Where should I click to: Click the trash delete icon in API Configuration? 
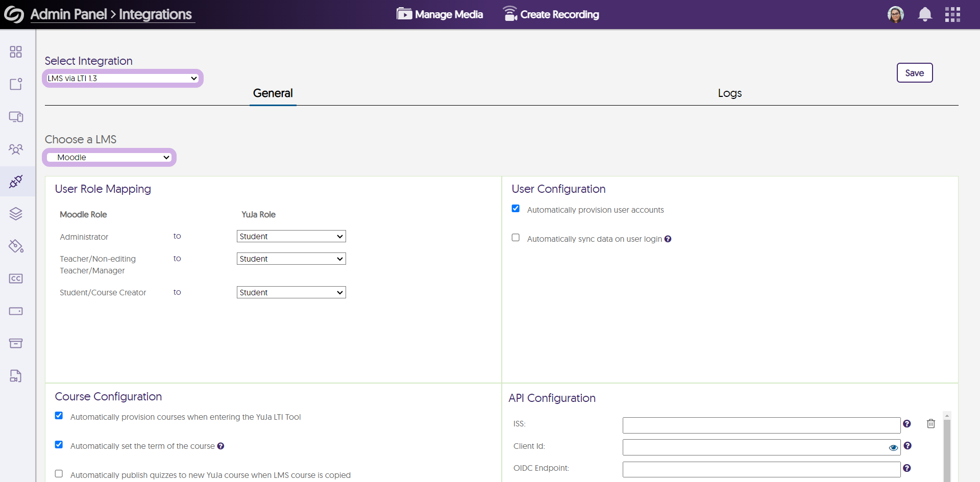pyautogui.click(x=931, y=424)
